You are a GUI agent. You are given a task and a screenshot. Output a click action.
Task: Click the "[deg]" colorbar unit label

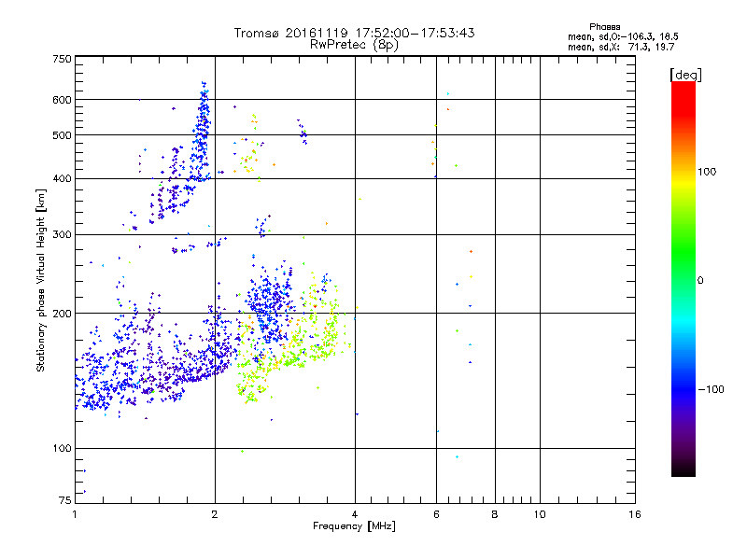[685, 76]
